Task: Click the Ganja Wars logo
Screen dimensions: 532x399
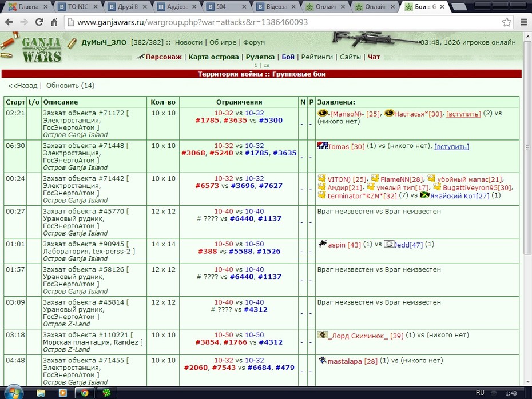Action: 41,50
